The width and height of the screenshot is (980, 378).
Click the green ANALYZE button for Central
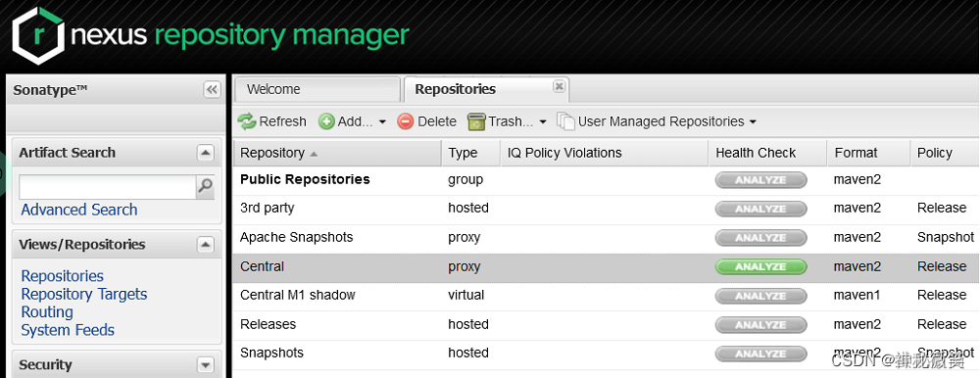(x=760, y=266)
